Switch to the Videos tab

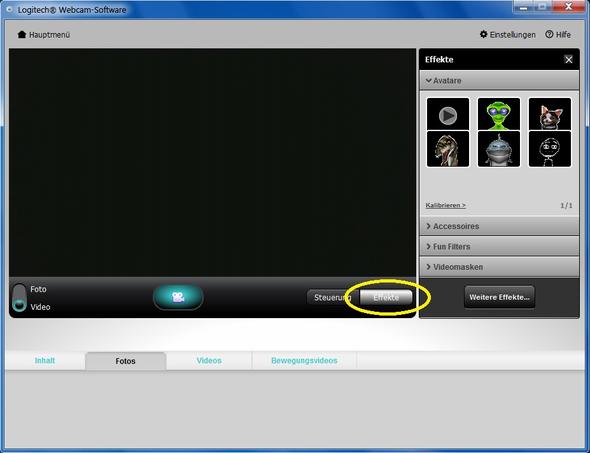coord(209,360)
